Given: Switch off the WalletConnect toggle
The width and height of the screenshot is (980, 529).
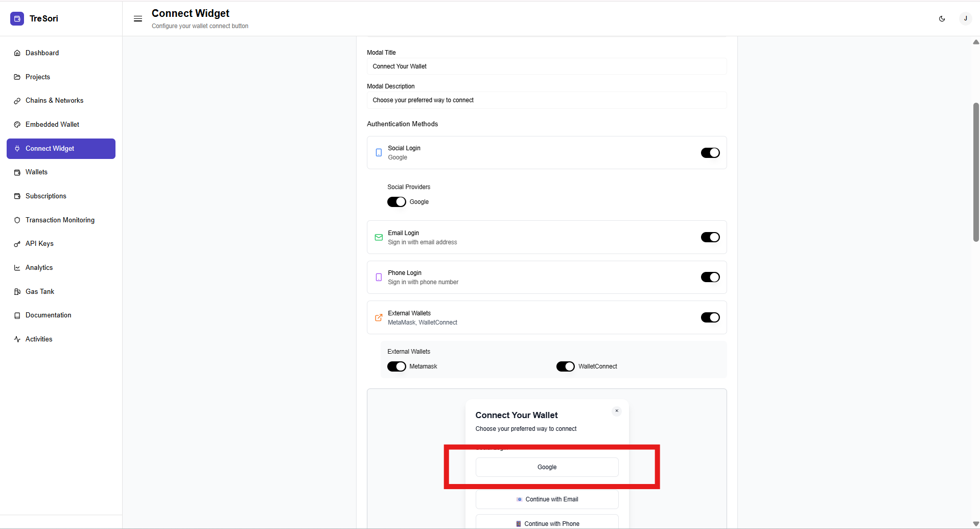Looking at the screenshot, I should pos(565,366).
